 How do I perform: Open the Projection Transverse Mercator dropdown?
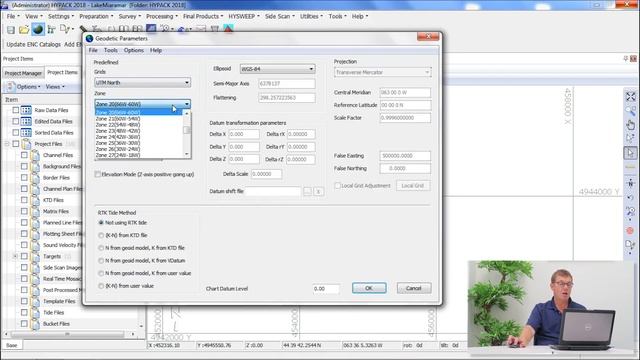[382, 72]
